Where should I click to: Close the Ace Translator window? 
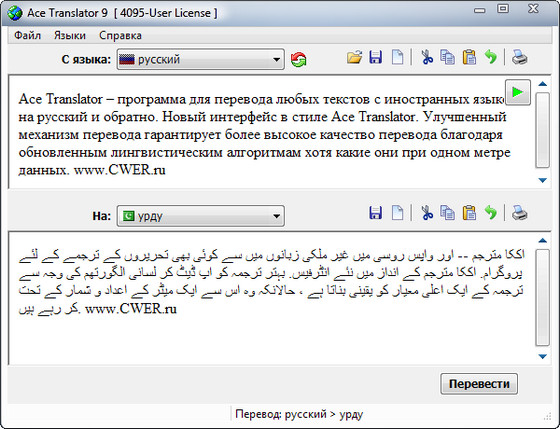coord(533,9)
